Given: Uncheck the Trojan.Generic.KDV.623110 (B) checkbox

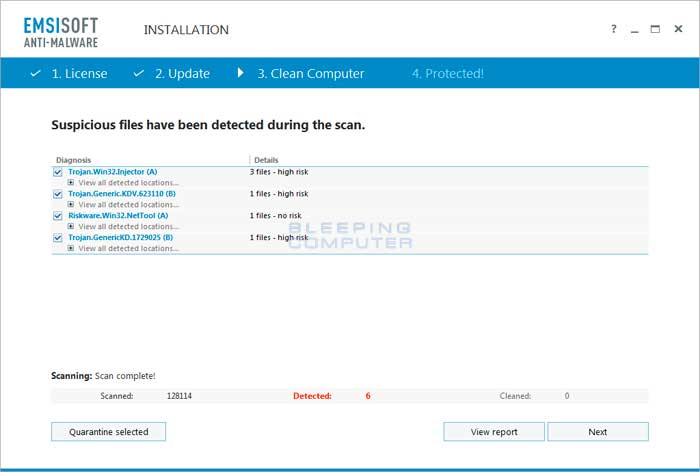Looking at the screenshot, I should (x=58, y=194).
